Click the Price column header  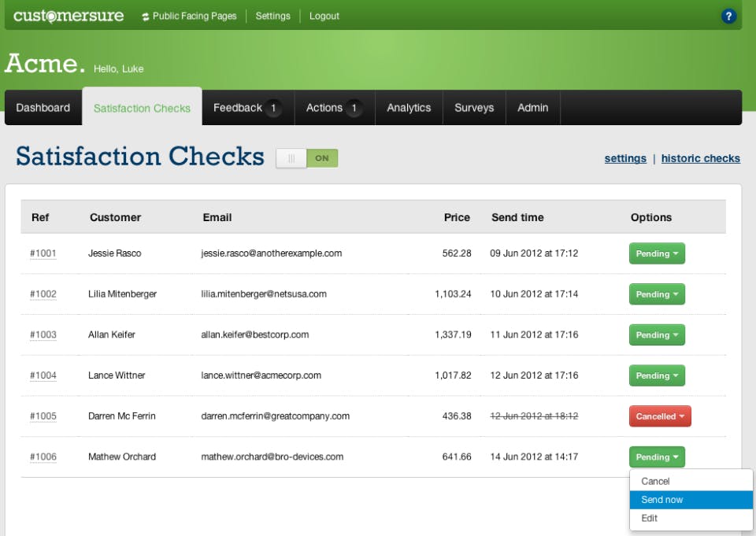457,217
